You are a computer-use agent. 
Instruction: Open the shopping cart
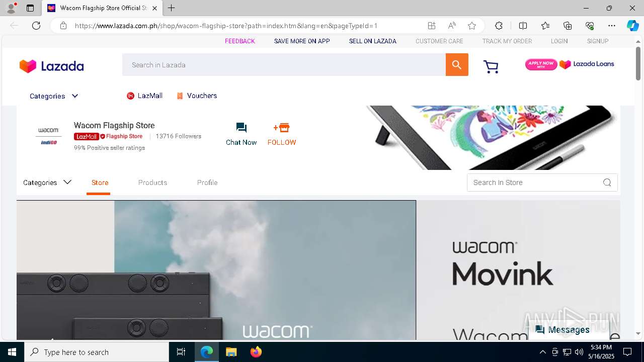tap(491, 67)
